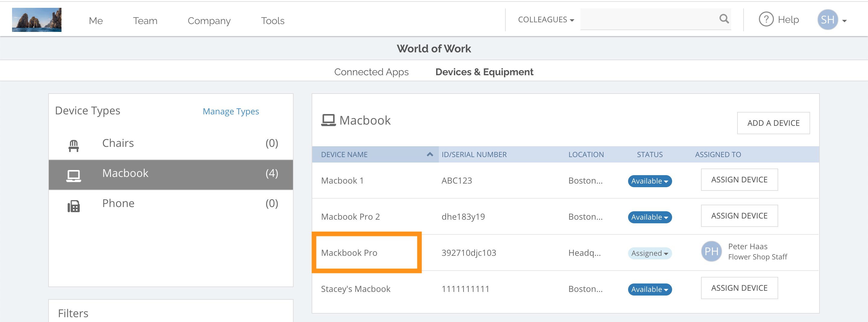Open Mackbook Pro device name
The height and width of the screenshot is (322, 868).
click(x=349, y=252)
